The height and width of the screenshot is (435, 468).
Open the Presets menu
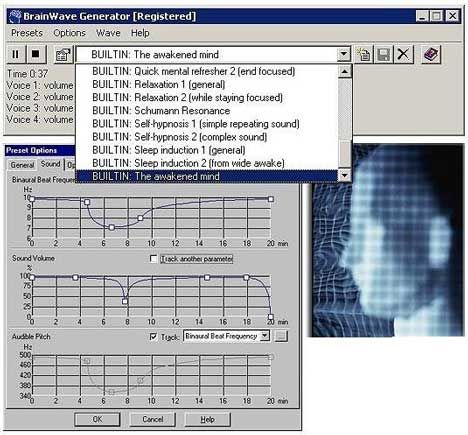pyautogui.click(x=27, y=33)
